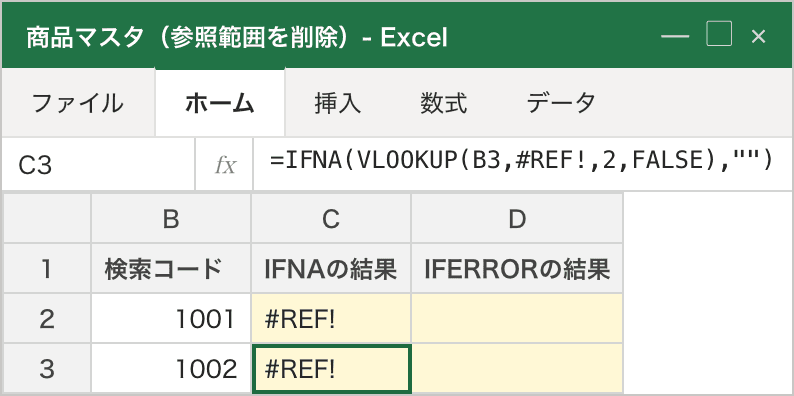
Task: Select row 1 header
Action: pyautogui.click(x=47, y=268)
